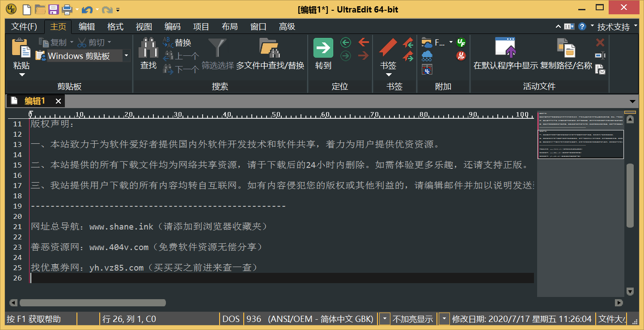Click the green circled back arrow
This screenshot has width=644, height=330.
tap(346, 42)
